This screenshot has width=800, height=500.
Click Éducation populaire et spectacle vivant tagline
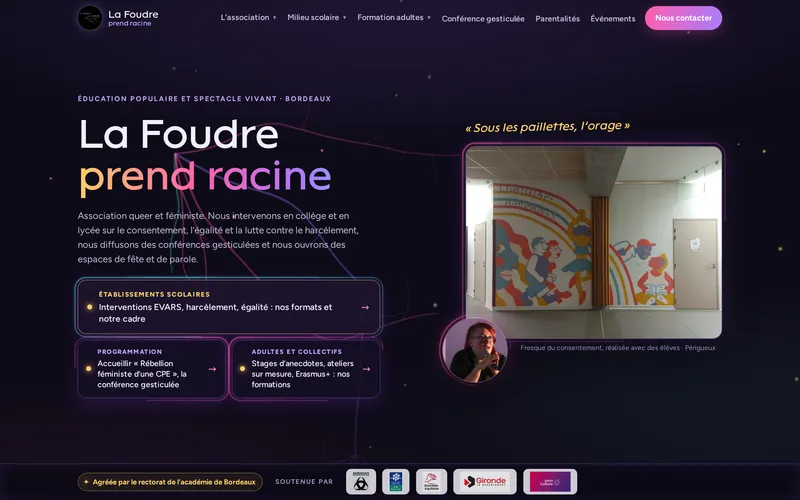click(204, 98)
